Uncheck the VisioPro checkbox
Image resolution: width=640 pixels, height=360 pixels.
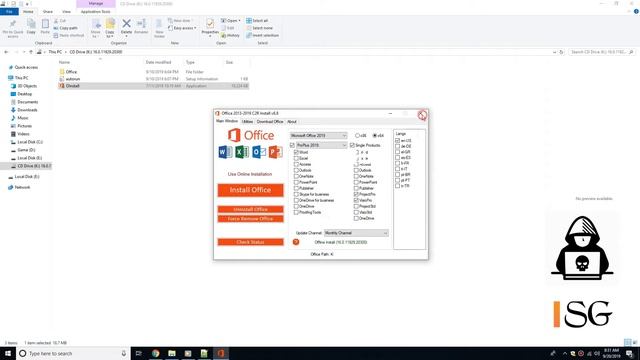[356, 200]
